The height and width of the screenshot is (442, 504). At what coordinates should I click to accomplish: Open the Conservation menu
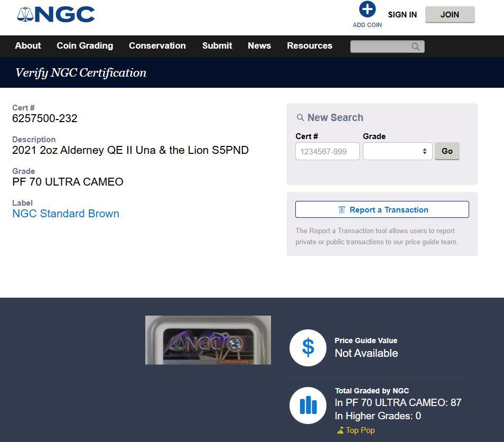pyautogui.click(x=157, y=45)
